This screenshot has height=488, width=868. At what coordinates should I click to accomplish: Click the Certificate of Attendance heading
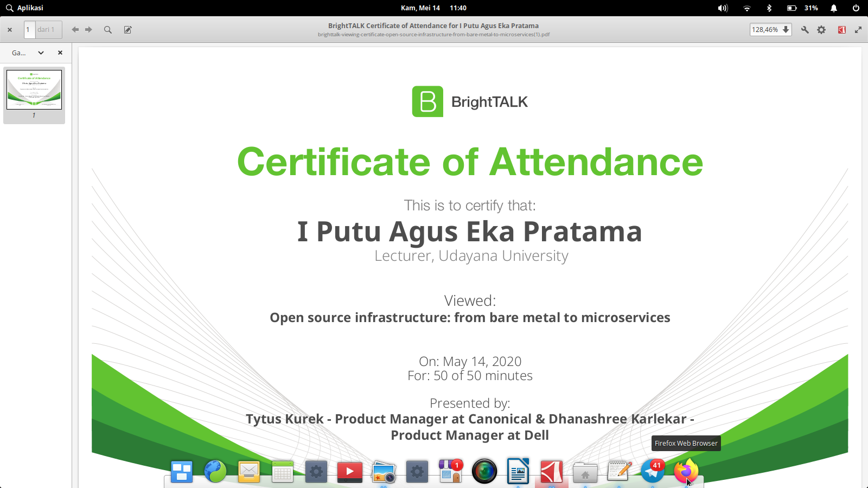(x=470, y=162)
